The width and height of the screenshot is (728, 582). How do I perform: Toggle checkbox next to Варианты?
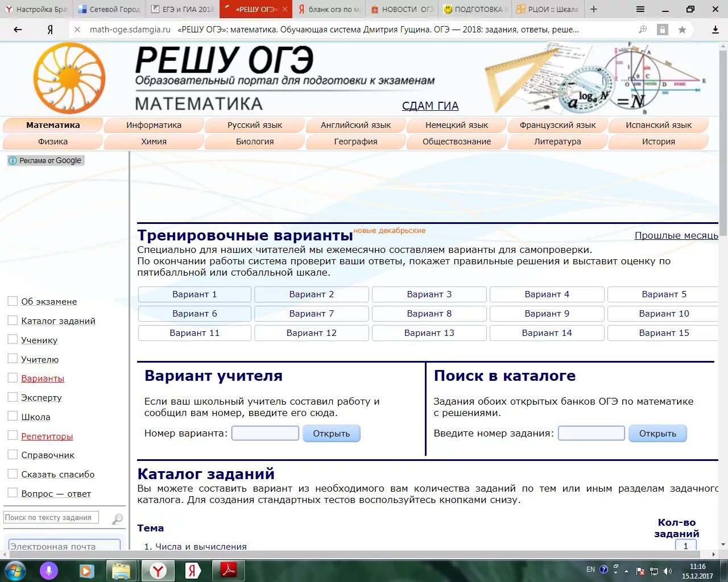point(13,378)
